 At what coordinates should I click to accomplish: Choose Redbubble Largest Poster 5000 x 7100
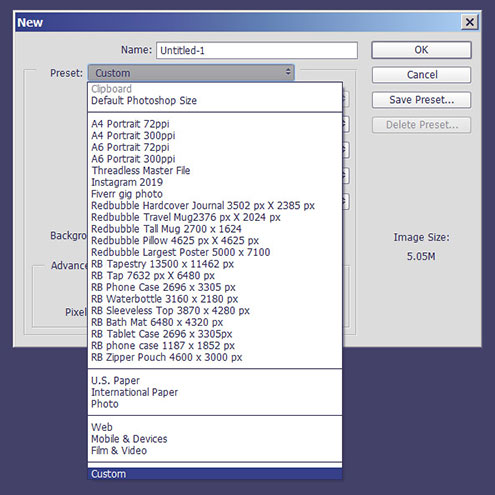click(x=215, y=252)
